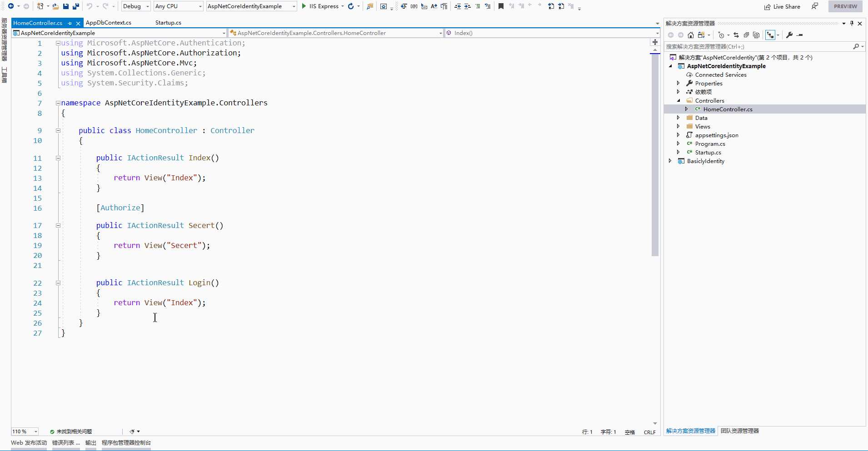Start debugging with IIS Express
868x451 pixels.
pyautogui.click(x=320, y=6)
